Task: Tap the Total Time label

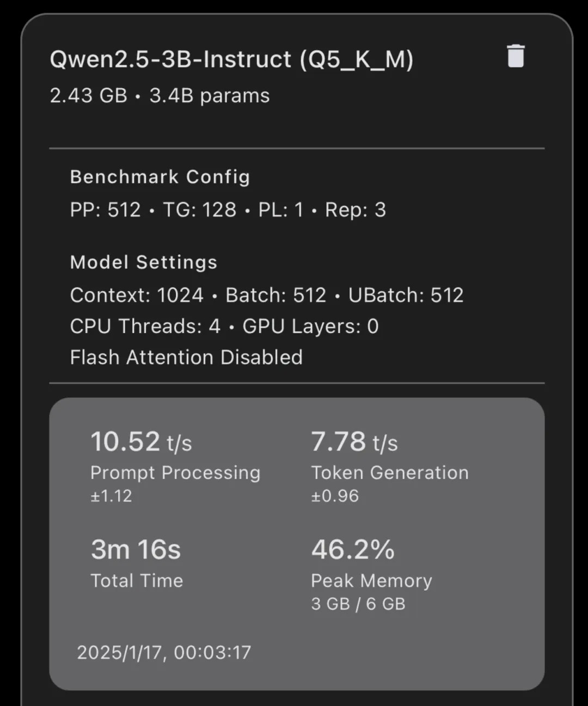Action: pyautogui.click(x=137, y=581)
